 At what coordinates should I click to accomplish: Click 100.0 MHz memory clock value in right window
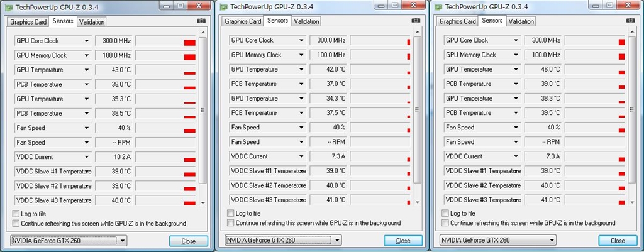pyautogui.click(x=543, y=55)
